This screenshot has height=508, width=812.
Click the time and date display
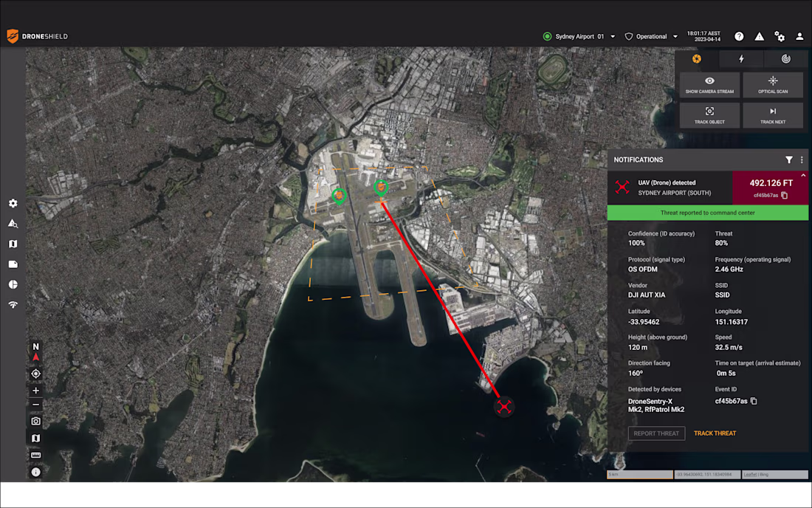click(703, 36)
